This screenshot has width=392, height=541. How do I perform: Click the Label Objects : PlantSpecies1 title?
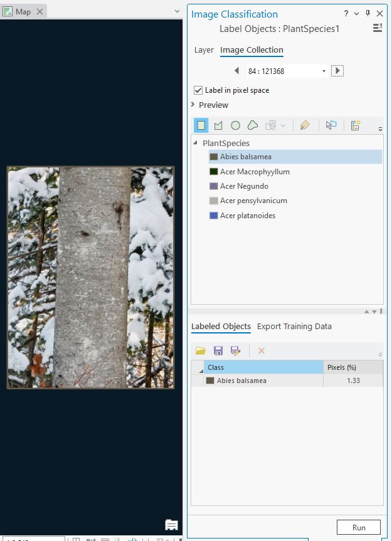tap(280, 29)
